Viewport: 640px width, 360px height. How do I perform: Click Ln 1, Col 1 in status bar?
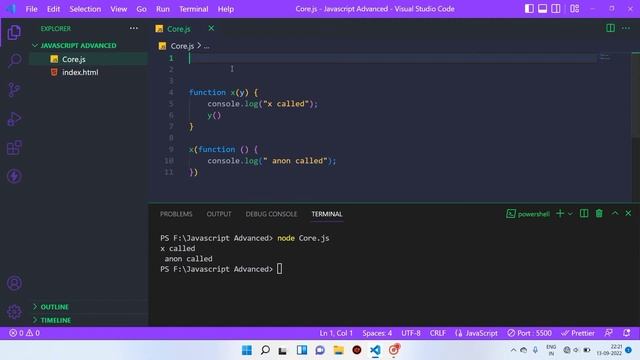(336, 333)
